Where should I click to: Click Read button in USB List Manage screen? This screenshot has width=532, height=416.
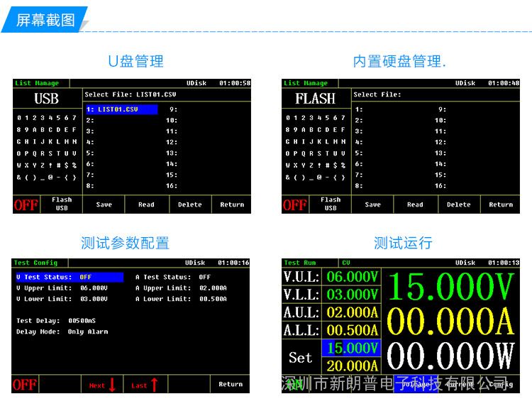(x=146, y=204)
